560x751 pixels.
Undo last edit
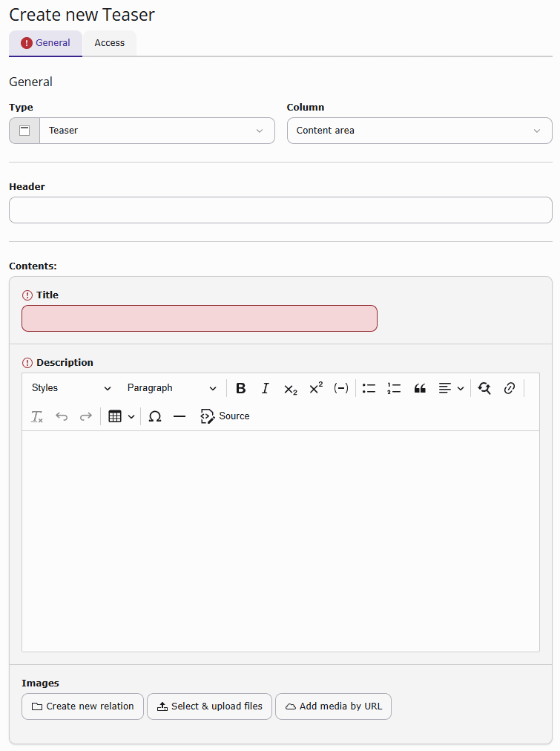pyautogui.click(x=62, y=416)
